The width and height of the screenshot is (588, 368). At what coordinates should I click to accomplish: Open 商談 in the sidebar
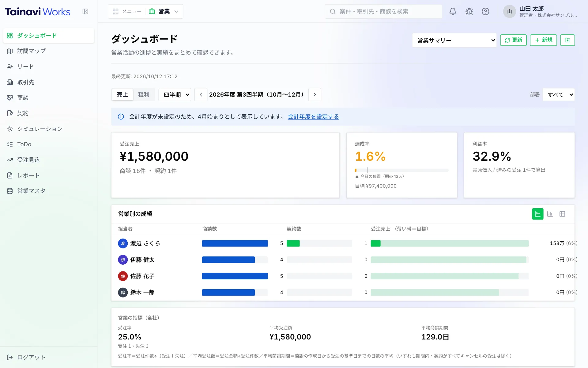coord(49,98)
